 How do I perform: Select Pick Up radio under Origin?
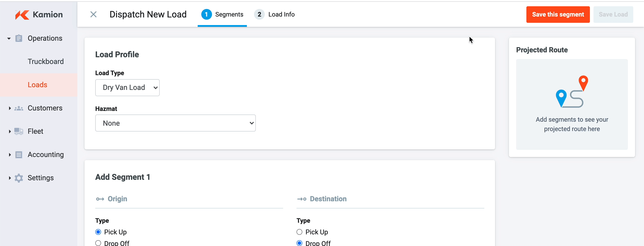(x=98, y=232)
